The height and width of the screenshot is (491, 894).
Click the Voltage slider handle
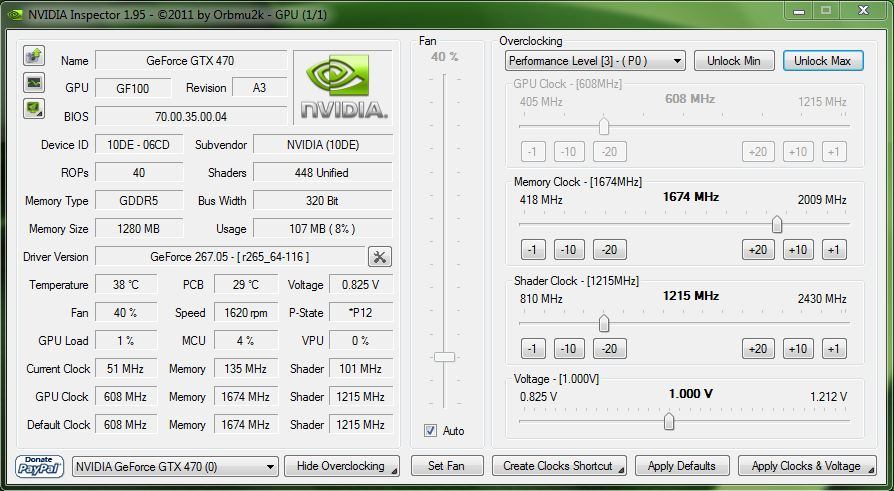[x=669, y=422]
